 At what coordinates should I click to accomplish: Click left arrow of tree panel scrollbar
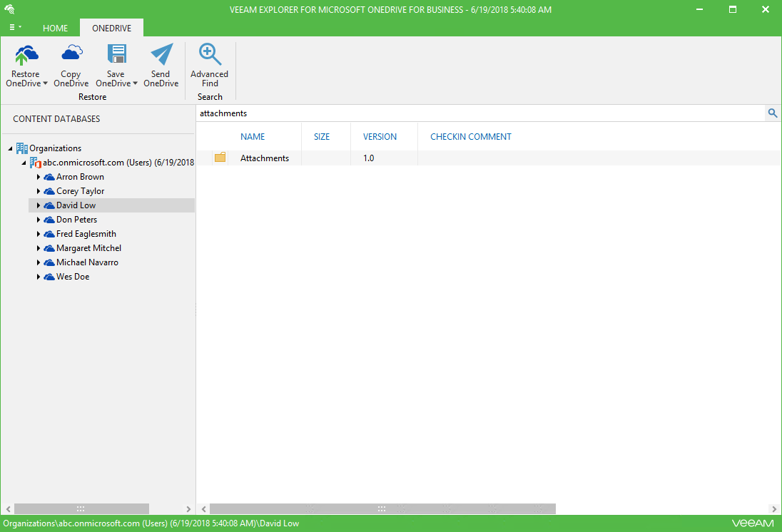(x=8, y=509)
